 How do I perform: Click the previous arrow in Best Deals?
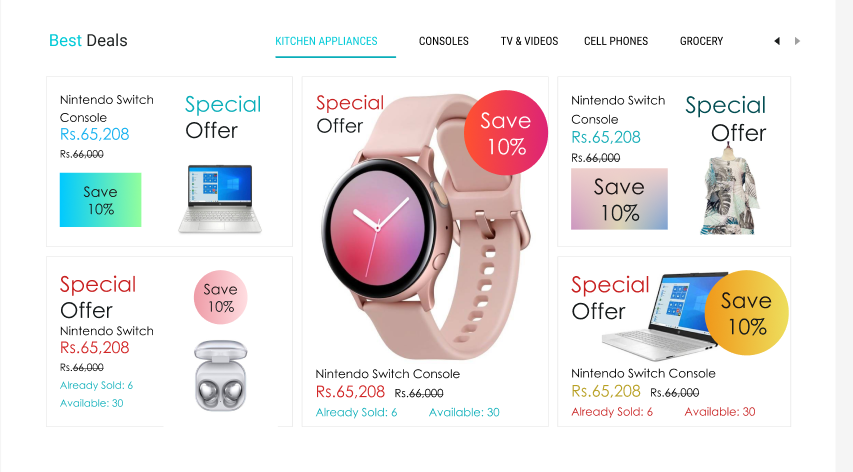point(777,41)
